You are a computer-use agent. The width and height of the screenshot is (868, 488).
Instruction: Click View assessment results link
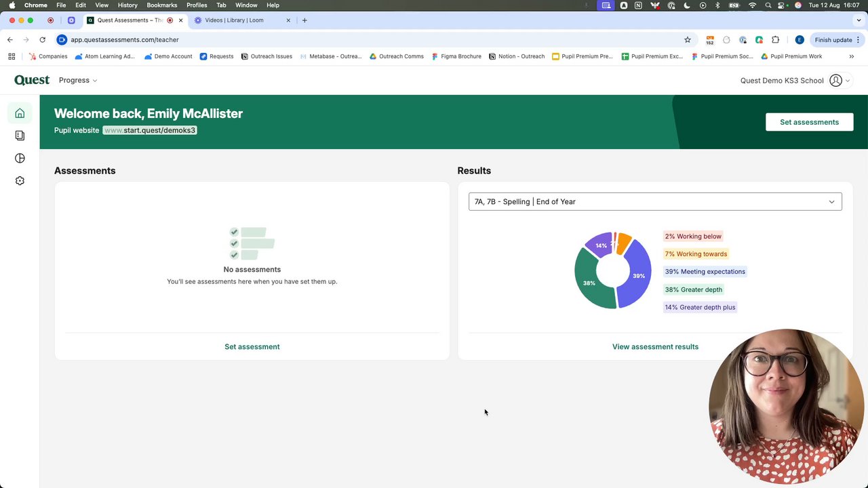point(655,346)
